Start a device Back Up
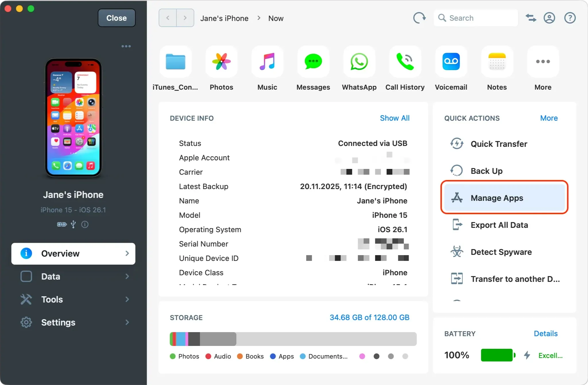Viewport: 588px width, 385px height. (486, 171)
